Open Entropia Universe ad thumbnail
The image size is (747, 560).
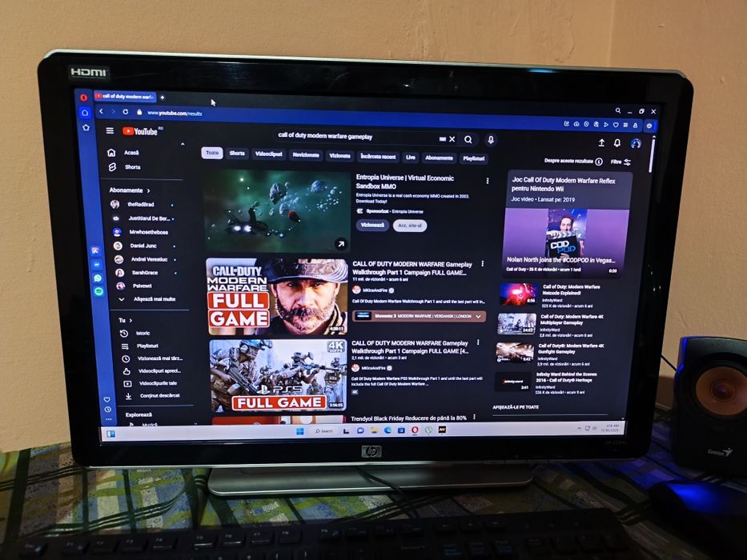point(277,210)
